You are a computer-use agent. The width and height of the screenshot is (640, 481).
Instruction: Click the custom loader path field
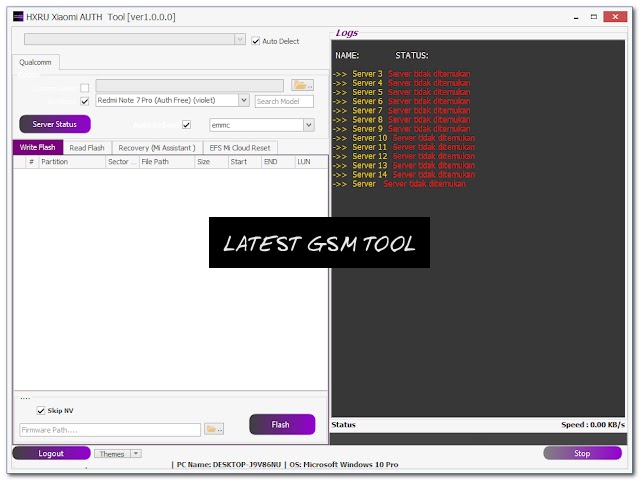[x=189, y=86]
